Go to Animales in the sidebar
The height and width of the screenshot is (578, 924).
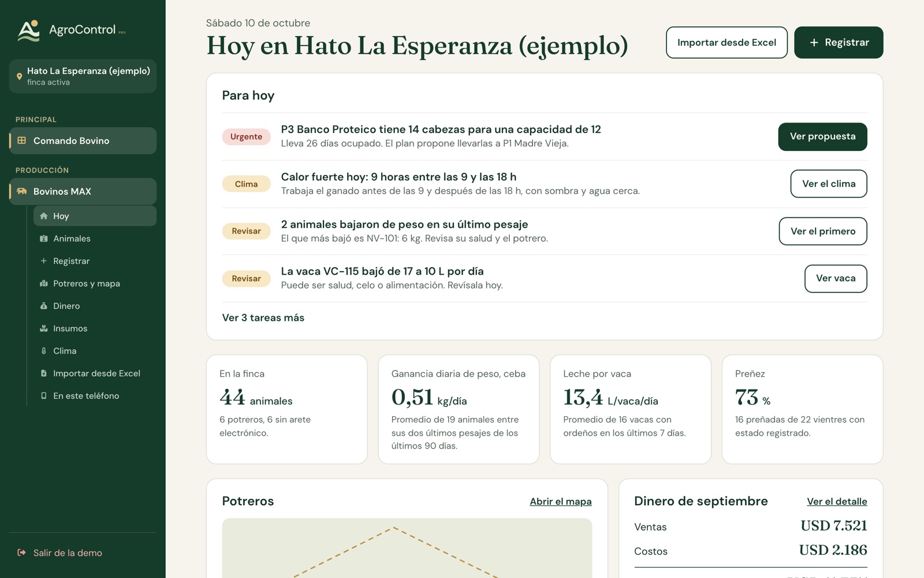click(95, 238)
